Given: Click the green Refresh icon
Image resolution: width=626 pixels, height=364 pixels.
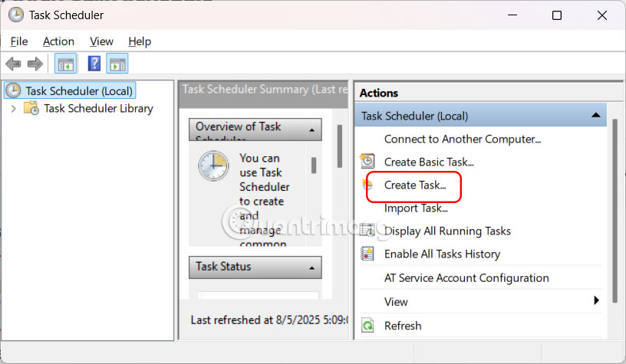Looking at the screenshot, I should 367,326.
